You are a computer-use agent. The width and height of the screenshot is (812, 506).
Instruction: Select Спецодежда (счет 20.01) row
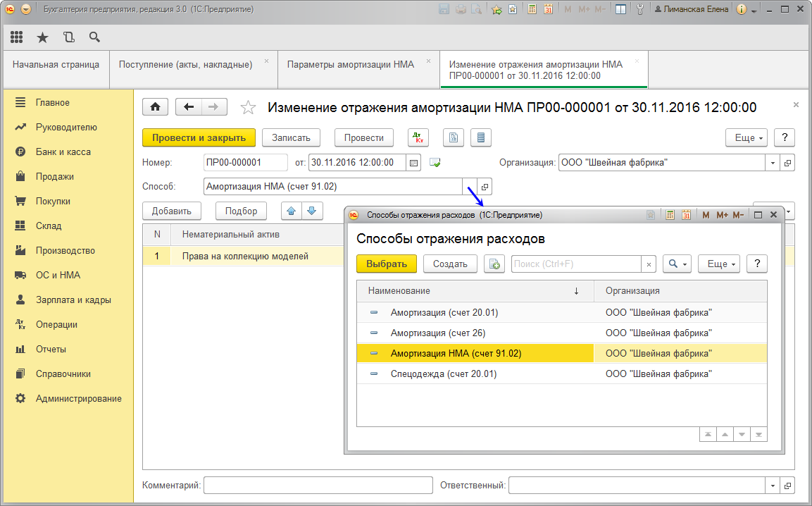[562, 374]
